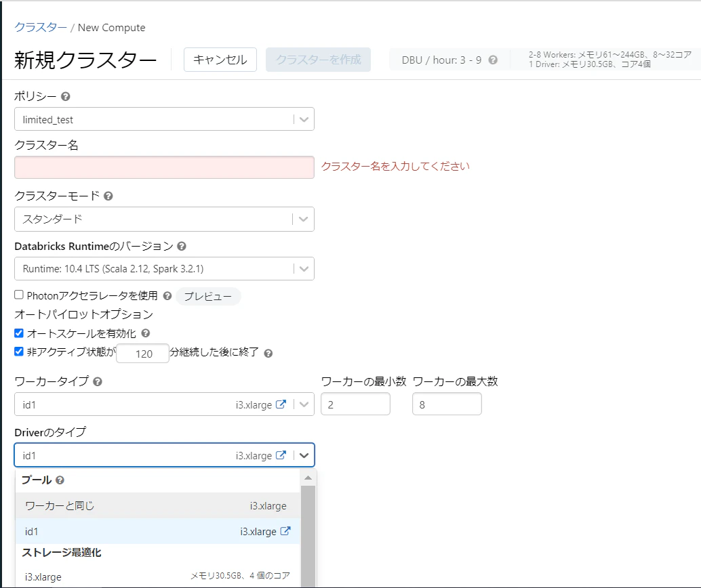
Task: Show DBU / hour help icon
Action: [x=493, y=60]
